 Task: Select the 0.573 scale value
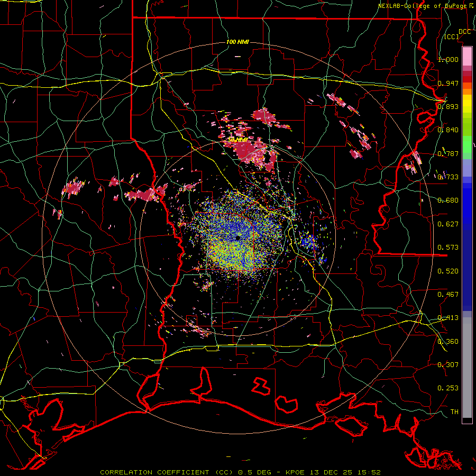point(448,248)
